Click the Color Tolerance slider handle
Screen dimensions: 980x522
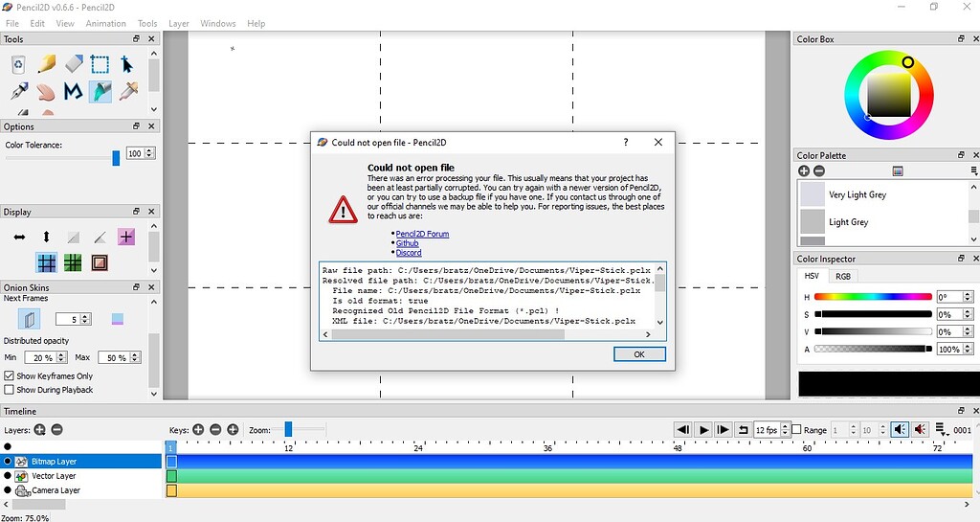[116, 157]
